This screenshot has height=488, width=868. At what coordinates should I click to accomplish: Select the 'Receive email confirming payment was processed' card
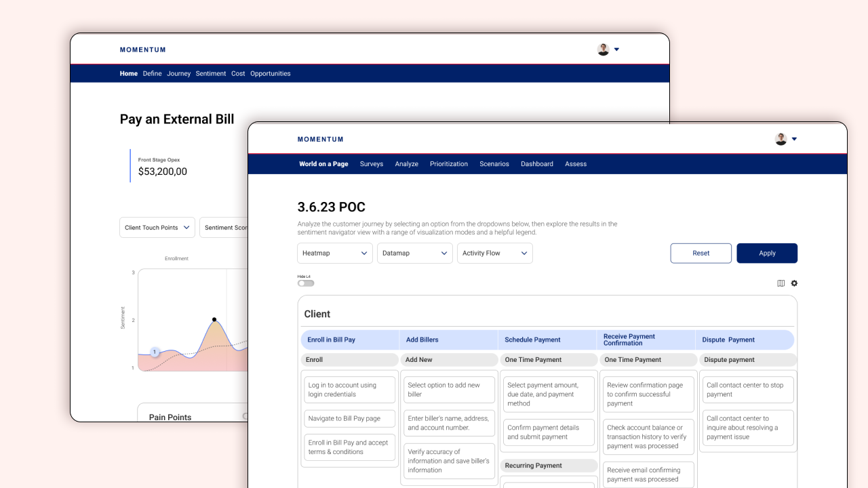649,474
